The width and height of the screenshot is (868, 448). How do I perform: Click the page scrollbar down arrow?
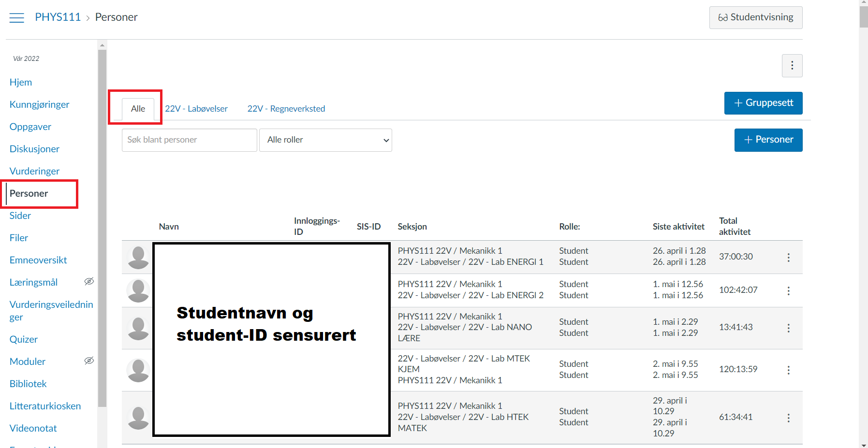(x=864, y=445)
